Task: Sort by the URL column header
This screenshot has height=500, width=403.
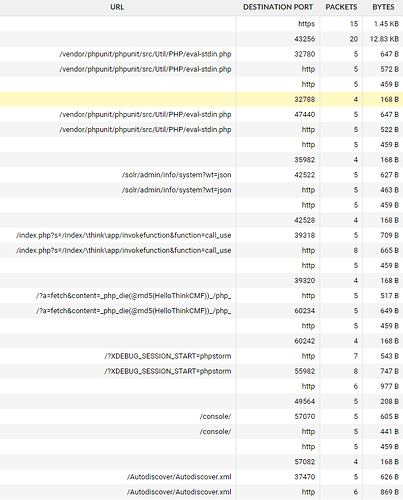Action: 117,7
